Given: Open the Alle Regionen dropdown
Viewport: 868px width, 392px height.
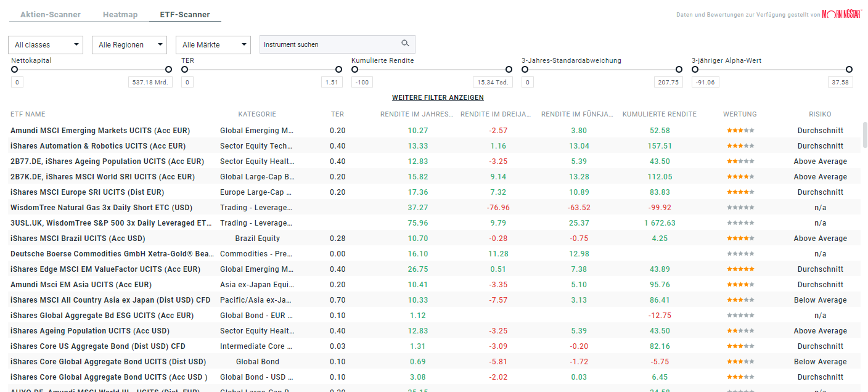Looking at the screenshot, I should [x=129, y=44].
